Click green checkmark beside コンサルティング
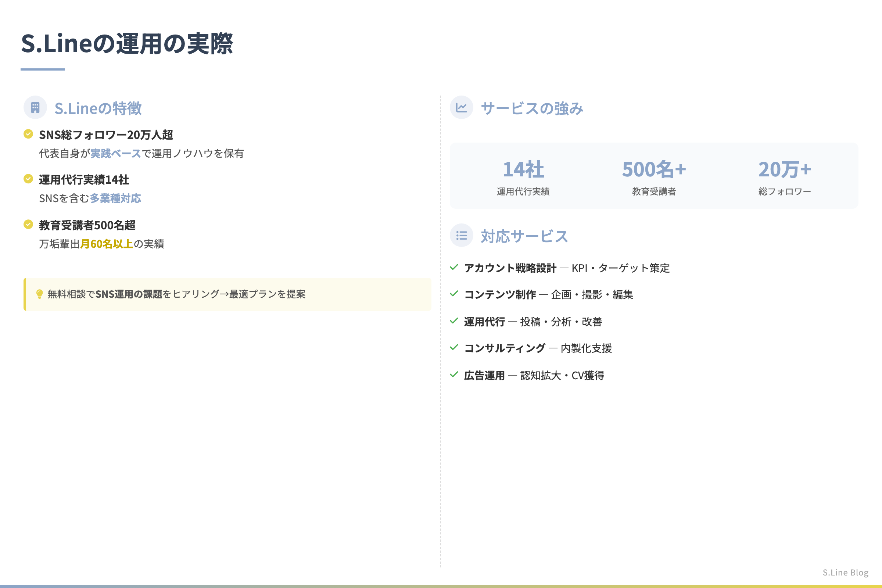This screenshot has width=882, height=588. pos(454,347)
